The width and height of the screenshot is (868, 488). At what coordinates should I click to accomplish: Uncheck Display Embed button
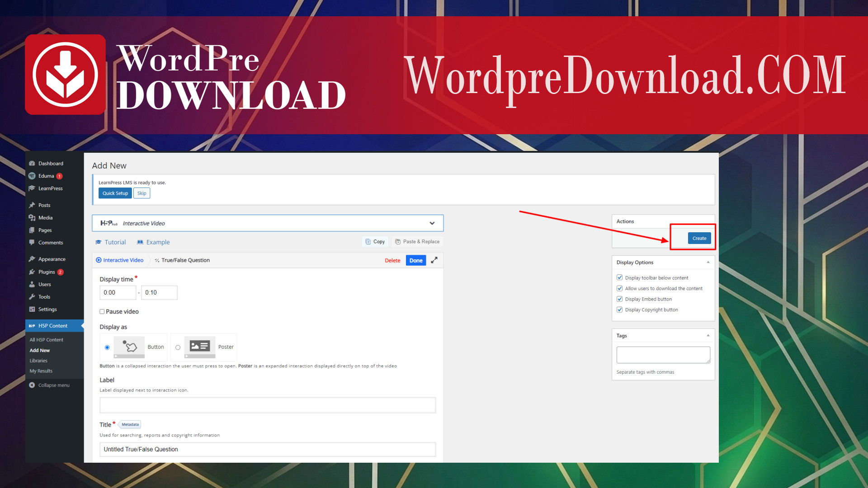[x=619, y=299]
